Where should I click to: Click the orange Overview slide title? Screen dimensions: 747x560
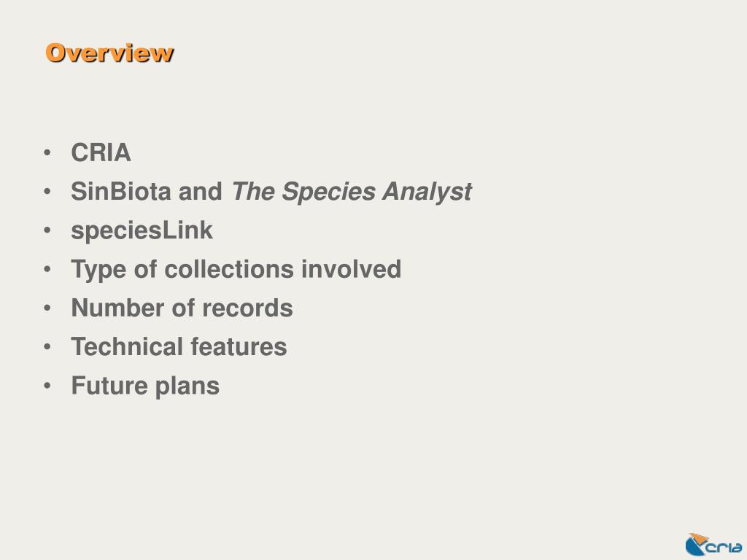tap(109, 52)
